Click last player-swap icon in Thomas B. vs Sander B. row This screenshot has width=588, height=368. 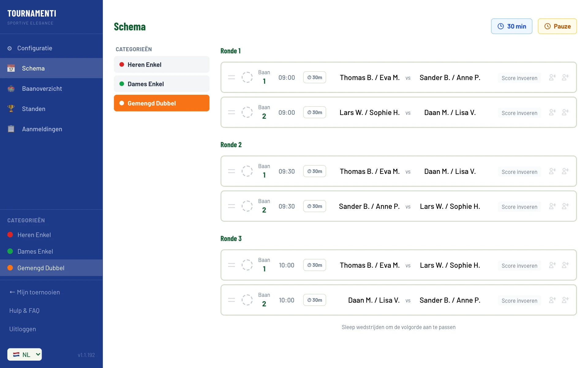tap(565, 77)
